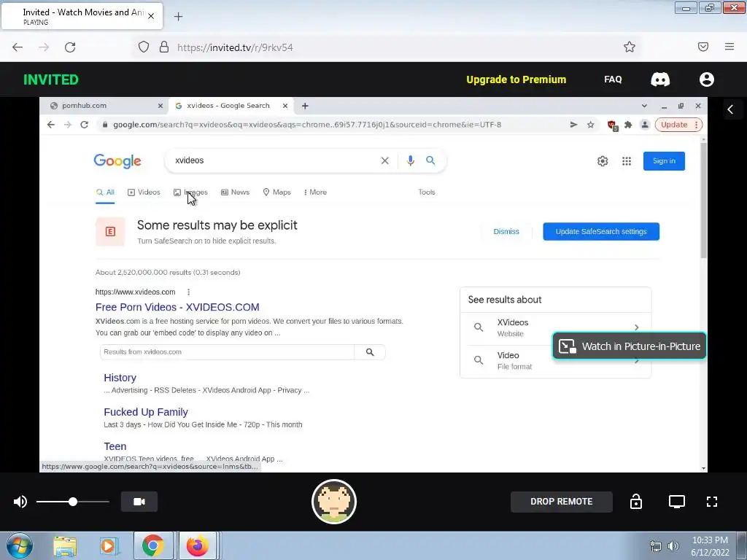The image size is (747, 560).
Task: Open the Pocket save icon in Firefox
Action: coord(703,47)
